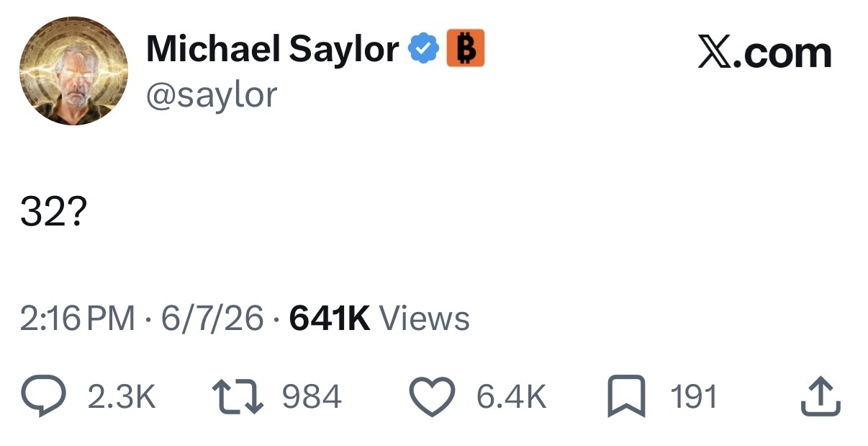Bookmark the post with the bookmark icon

point(625,398)
